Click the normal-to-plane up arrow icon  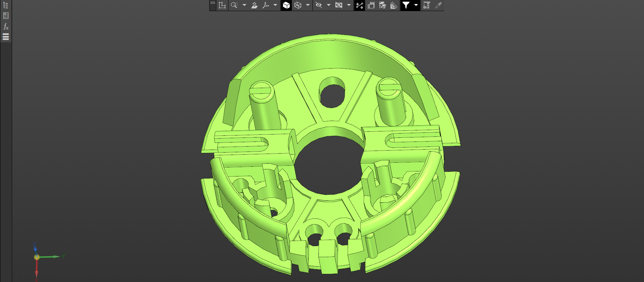pos(254,5)
